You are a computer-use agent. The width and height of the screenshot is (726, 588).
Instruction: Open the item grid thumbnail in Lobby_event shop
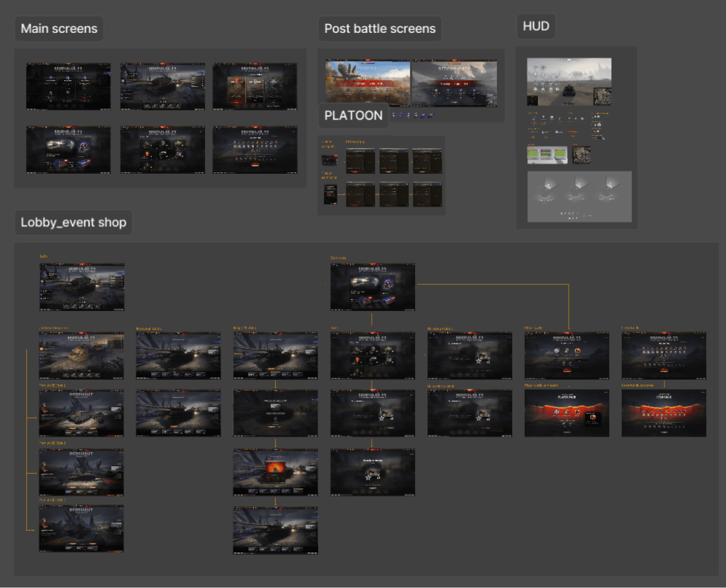pos(373,355)
